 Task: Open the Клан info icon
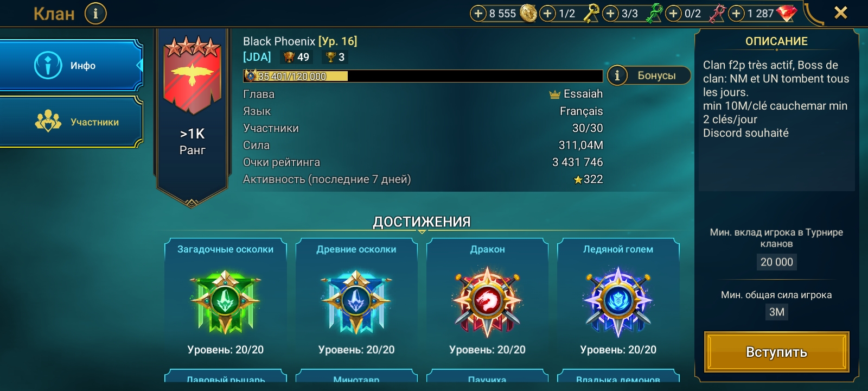[x=95, y=13]
